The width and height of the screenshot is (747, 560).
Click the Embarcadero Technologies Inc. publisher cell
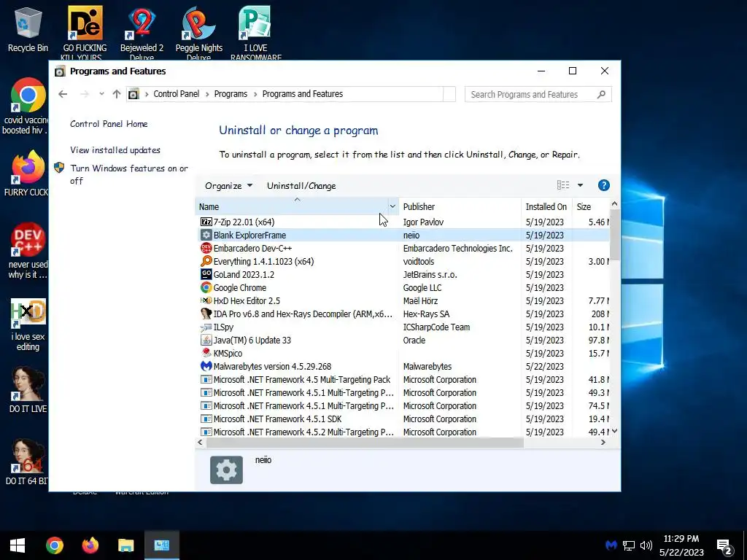click(x=457, y=248)
